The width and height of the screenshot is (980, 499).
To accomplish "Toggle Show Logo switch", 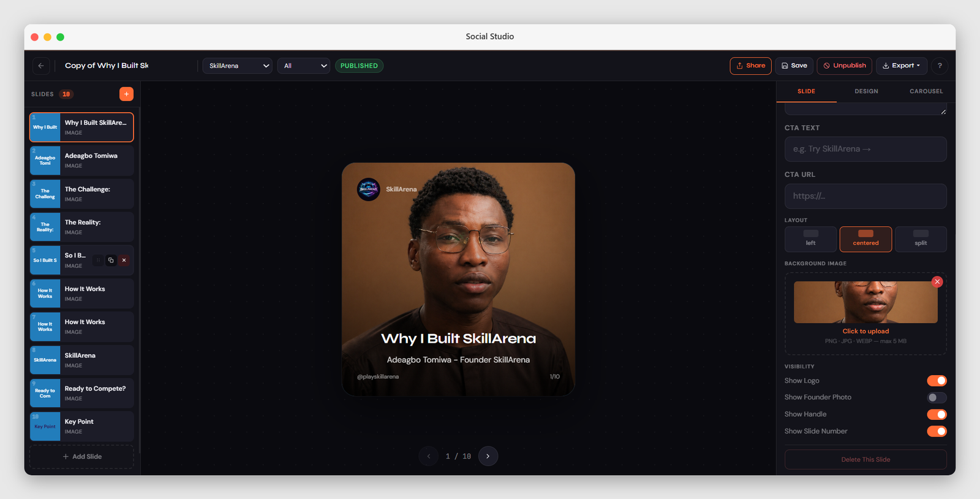I will tap(937, 381).
